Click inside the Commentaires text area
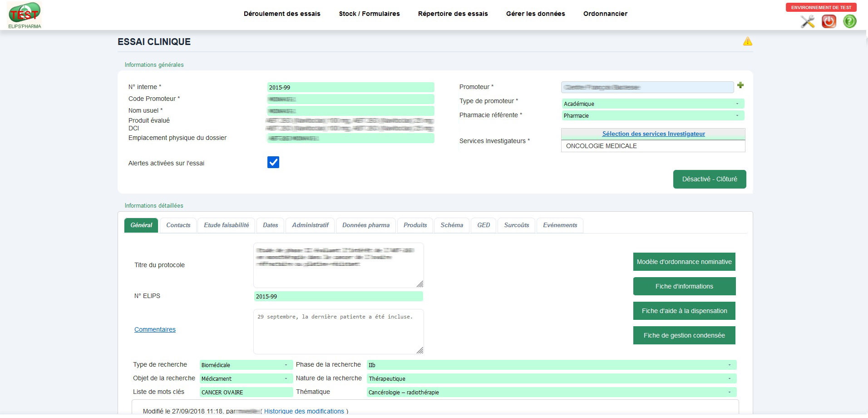The image size is (868, 418). pos(338,332)
